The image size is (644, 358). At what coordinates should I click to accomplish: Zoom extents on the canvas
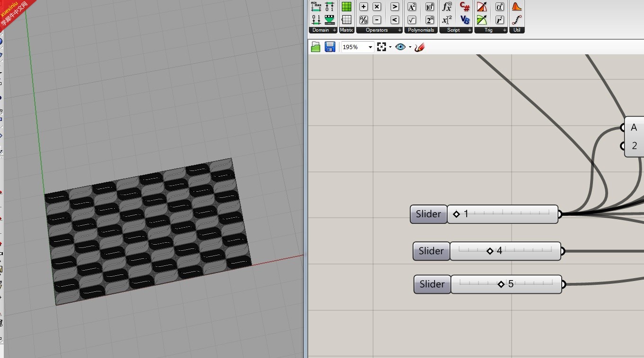point(382,47)
